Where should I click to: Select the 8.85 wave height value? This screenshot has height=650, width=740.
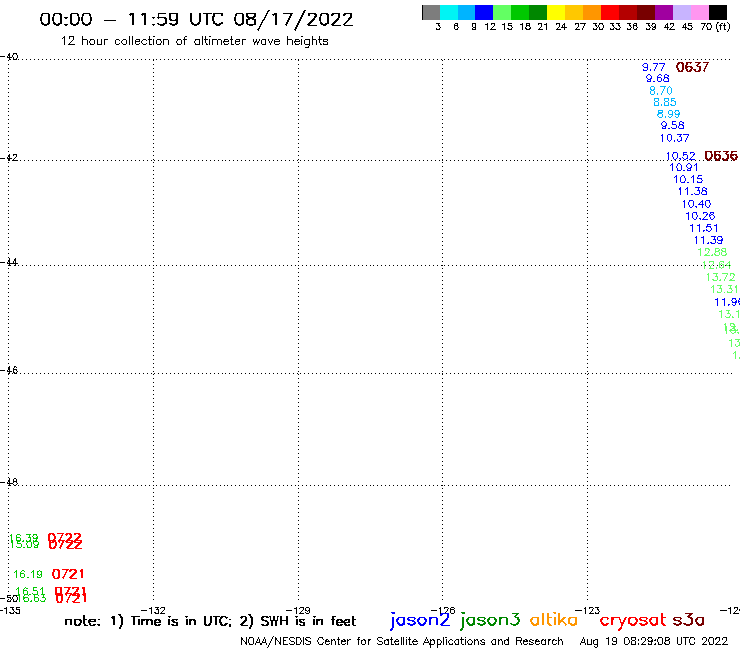pyautogui.click(x=664, y=102)
